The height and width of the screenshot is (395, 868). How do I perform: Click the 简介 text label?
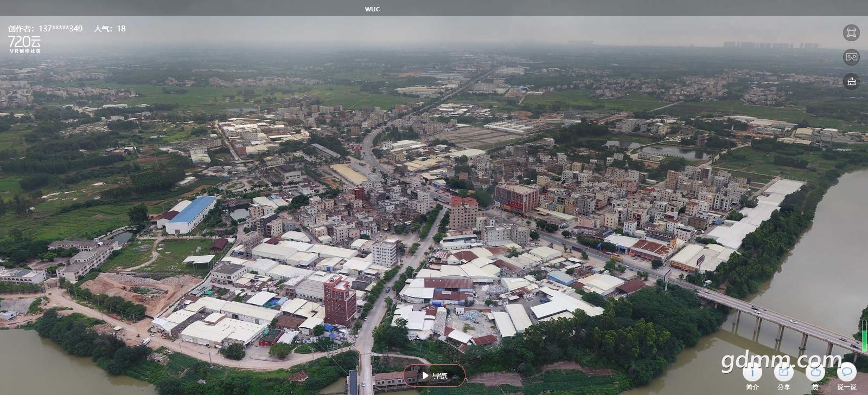[x=752, y=387]
